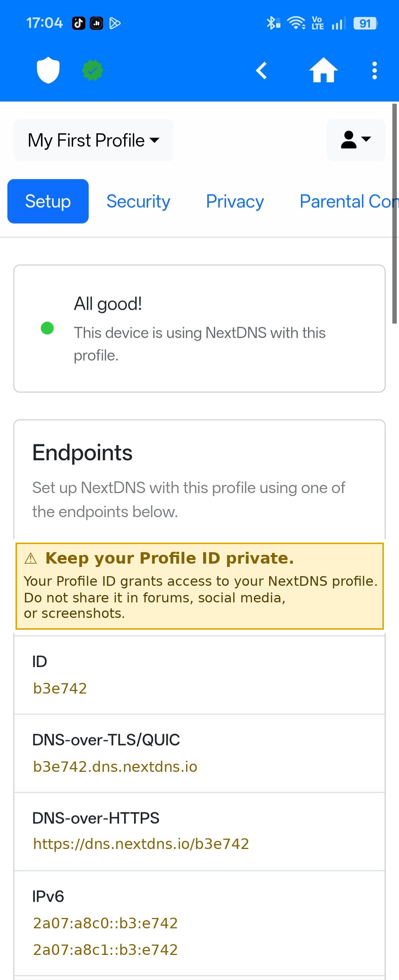Switch to the Security tab
Screen dimensions: 399x980
point(138,201)
